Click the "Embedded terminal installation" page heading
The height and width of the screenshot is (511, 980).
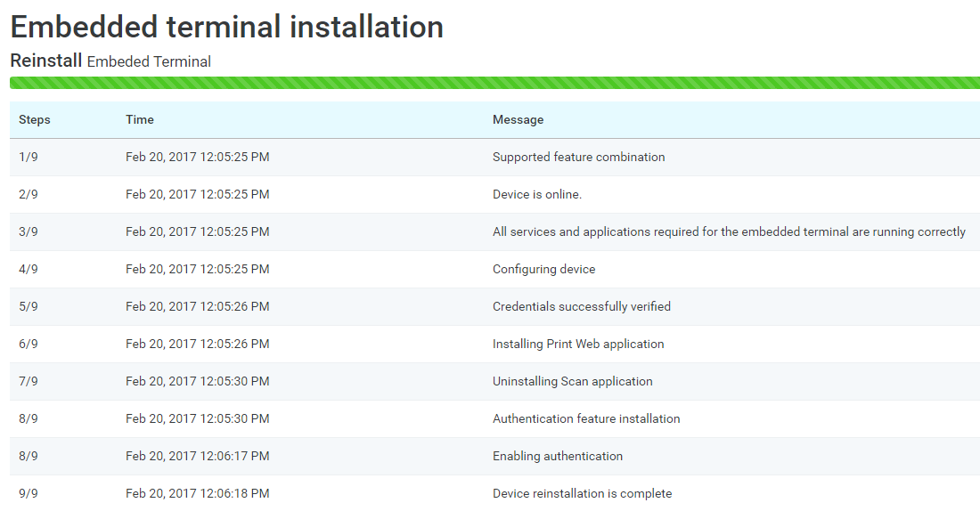click(x=226, y=27)
